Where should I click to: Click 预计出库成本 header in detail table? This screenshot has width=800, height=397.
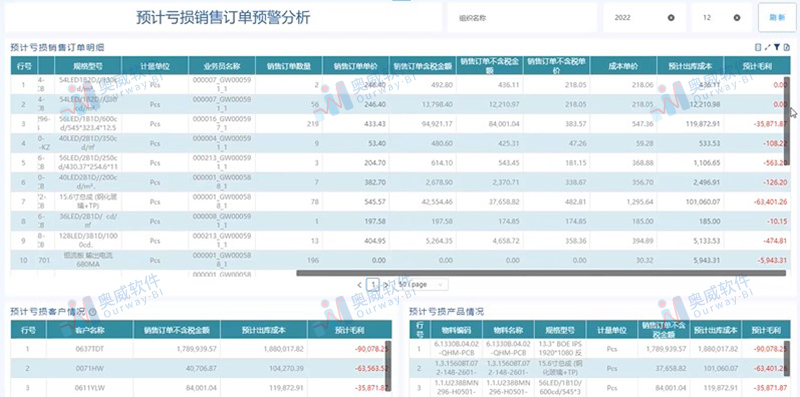(690, 66)
